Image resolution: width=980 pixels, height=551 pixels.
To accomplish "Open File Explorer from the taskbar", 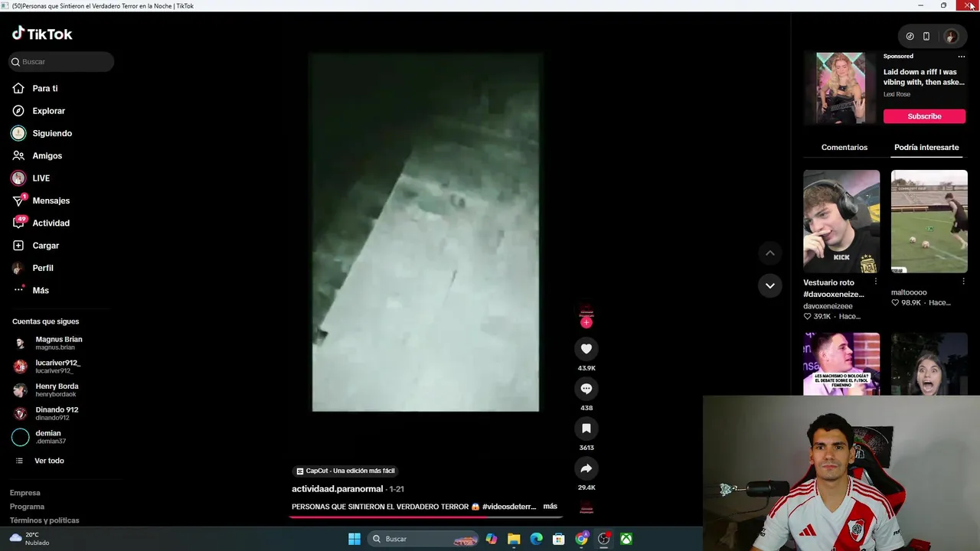I will pyautogui.click(x=514, y=539).
